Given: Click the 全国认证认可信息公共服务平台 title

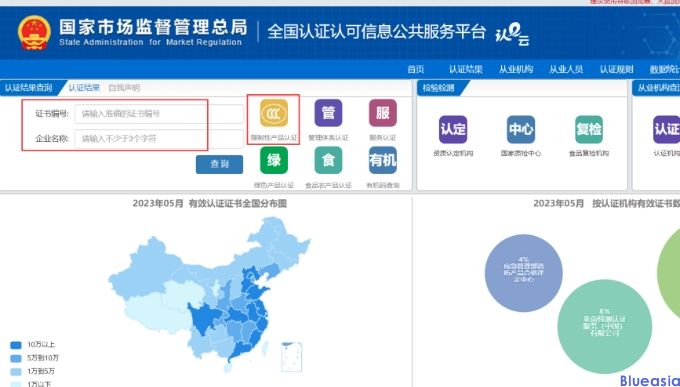Looking at the screenshot, I should [376, 32].
